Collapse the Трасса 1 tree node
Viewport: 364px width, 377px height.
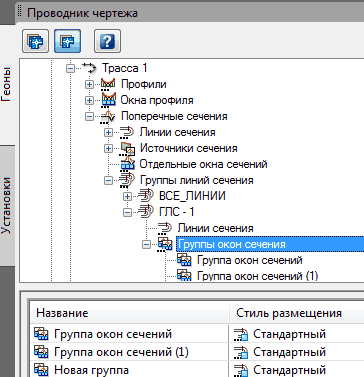(x=70, y=69)
